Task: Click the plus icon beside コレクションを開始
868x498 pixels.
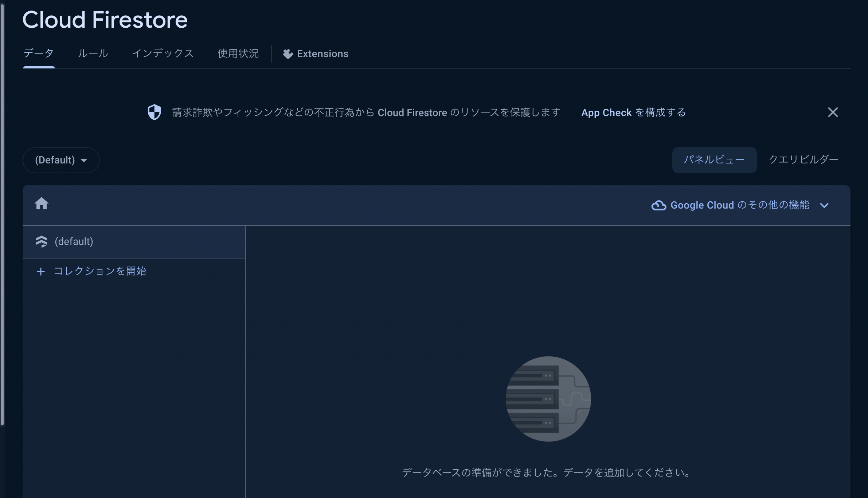Action: 41,271
